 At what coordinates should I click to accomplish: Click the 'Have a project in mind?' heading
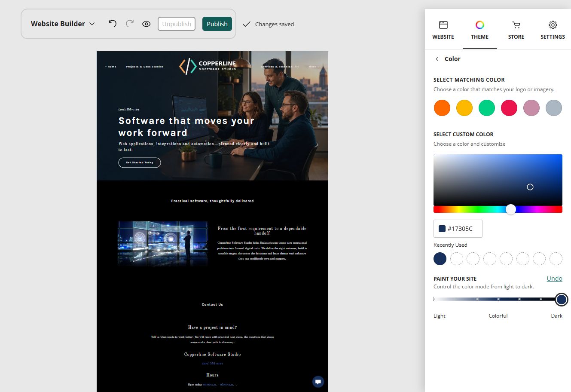(x=212, y=328)
